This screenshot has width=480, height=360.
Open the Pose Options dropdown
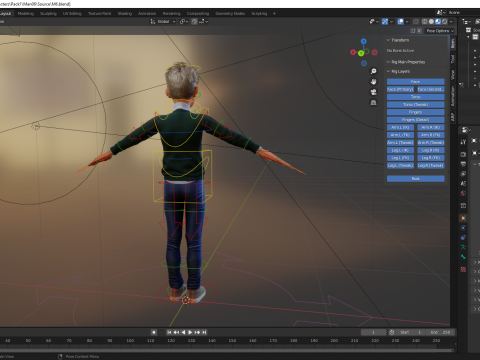point(440,31)
